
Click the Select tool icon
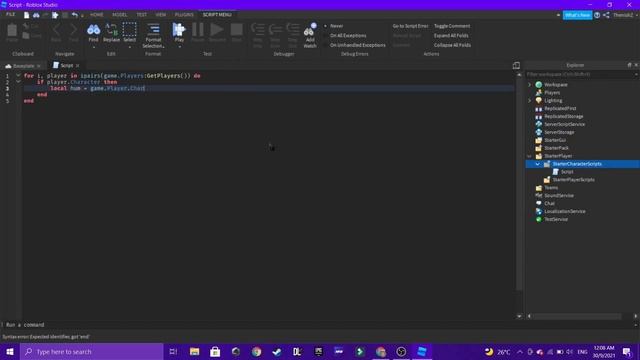pos(129,30)
